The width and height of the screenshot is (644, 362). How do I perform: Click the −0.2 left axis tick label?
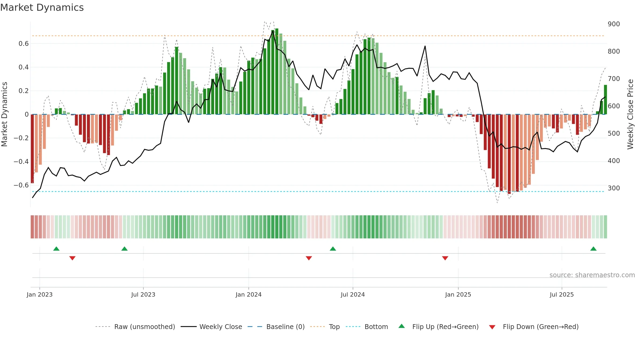coord(21,138)
